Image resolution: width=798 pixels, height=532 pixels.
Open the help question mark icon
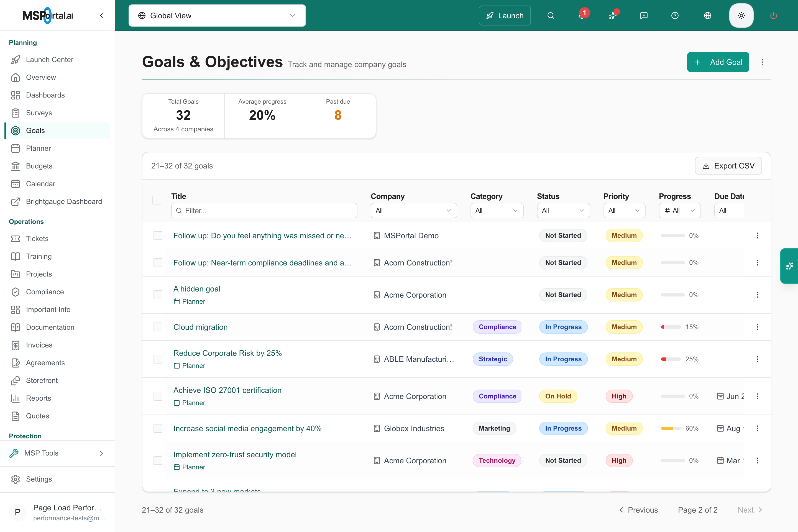click(x=675, y=16)
